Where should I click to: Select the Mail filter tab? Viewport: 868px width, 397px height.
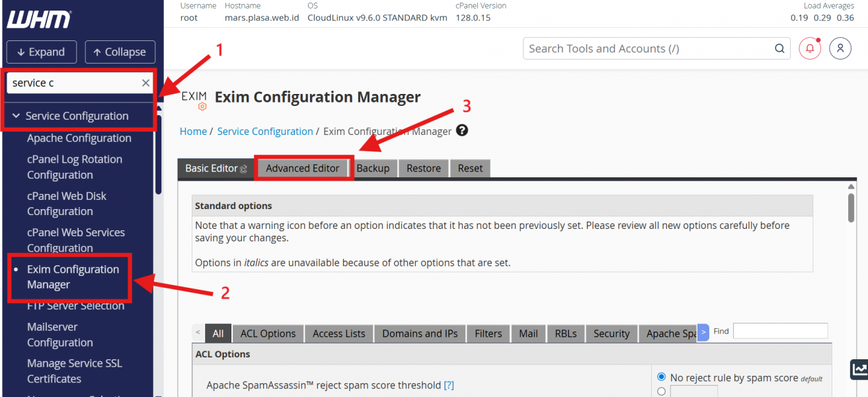[528, 333]
